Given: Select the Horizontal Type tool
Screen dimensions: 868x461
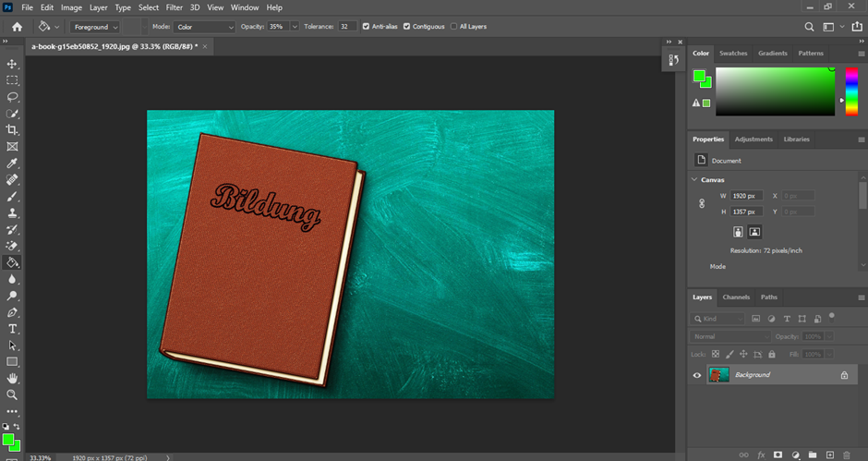Looking at the screenshot, I should pyautogui.click(x=12, y=329).
